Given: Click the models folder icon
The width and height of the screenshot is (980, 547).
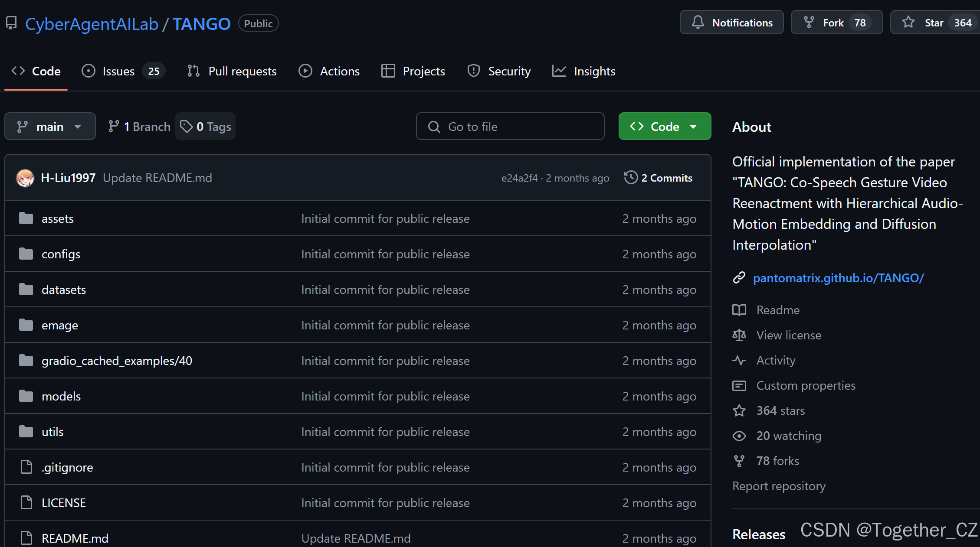Looking at the screenshot, I should coord(26,396).
